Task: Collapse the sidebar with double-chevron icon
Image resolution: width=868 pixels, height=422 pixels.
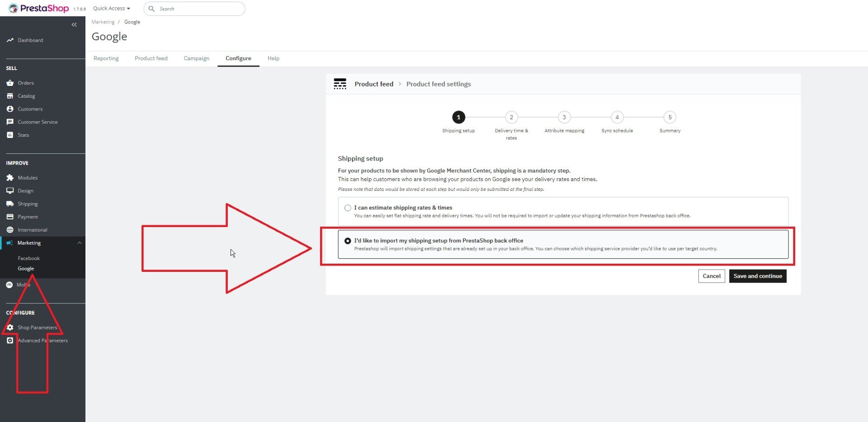Action: click(x=74, y=25)
